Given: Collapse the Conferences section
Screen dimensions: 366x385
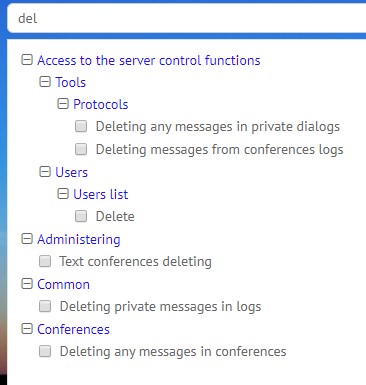Looking at the screenshot, I should tap(27, 329).
